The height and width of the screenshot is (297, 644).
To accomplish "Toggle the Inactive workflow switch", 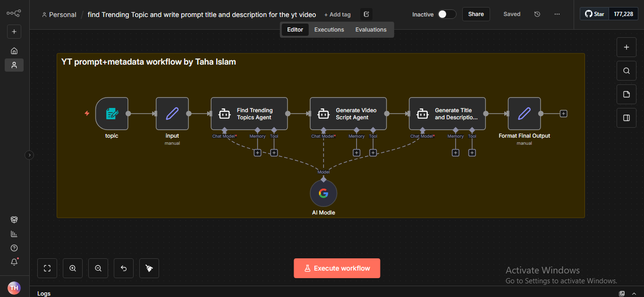I will tap(447, 14).
